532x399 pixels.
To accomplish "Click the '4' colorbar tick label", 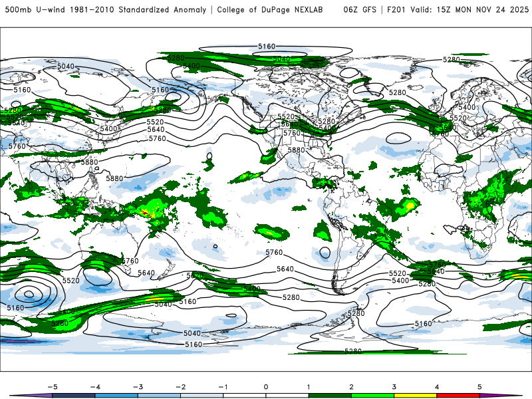I will click(x=437, y=387).
